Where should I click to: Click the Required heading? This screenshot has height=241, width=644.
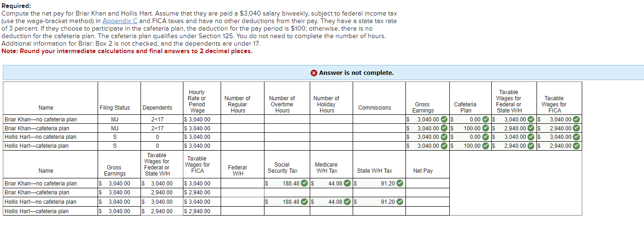click(17, 6)
